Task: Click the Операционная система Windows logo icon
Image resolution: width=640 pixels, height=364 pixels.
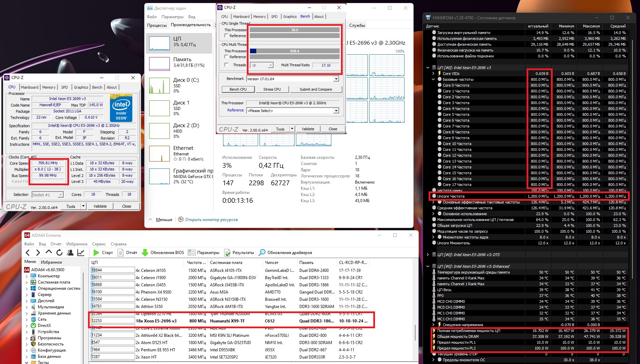Action: (x=33, y=288)
